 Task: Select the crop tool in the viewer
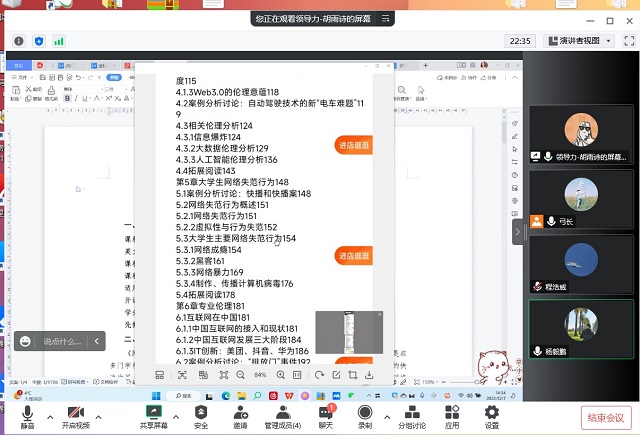pos(353,375)
